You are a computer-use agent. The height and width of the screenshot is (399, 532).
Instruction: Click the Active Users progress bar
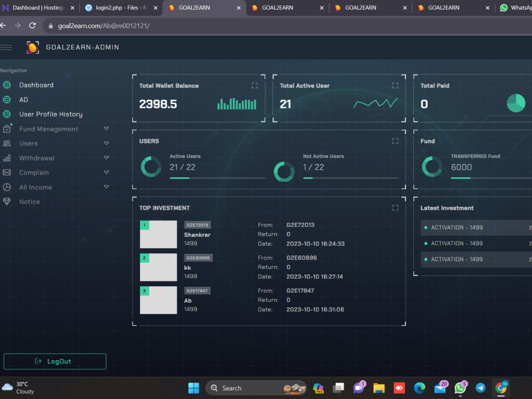(217, 178)
